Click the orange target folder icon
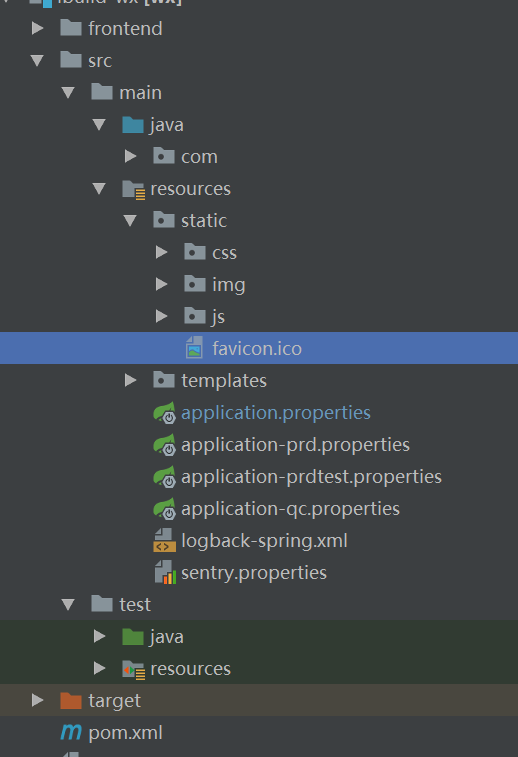This screenshot has height=757, width=518. [71, 700]
